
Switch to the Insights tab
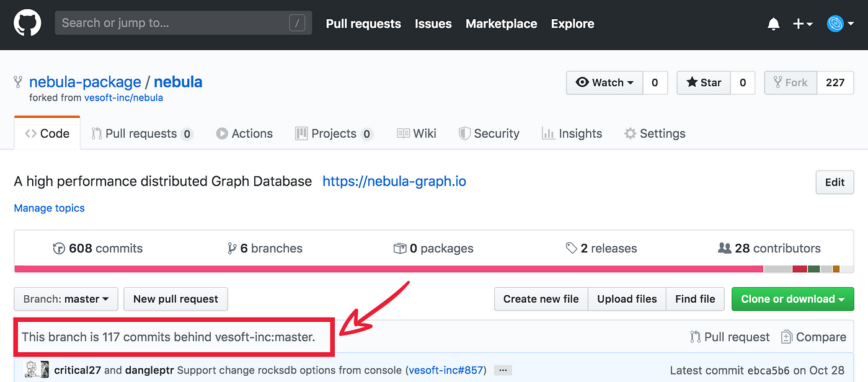pos(572,133)
